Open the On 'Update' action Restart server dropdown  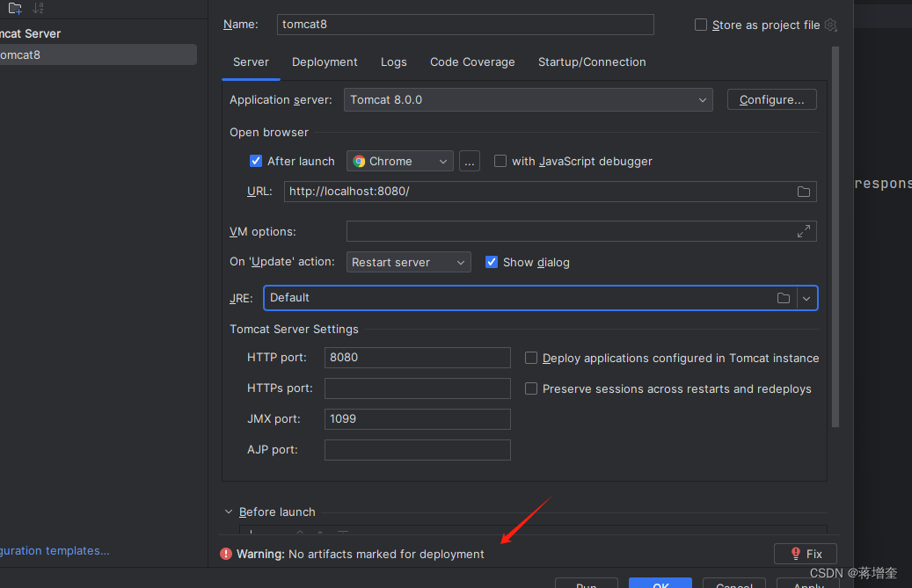[408, 262]
